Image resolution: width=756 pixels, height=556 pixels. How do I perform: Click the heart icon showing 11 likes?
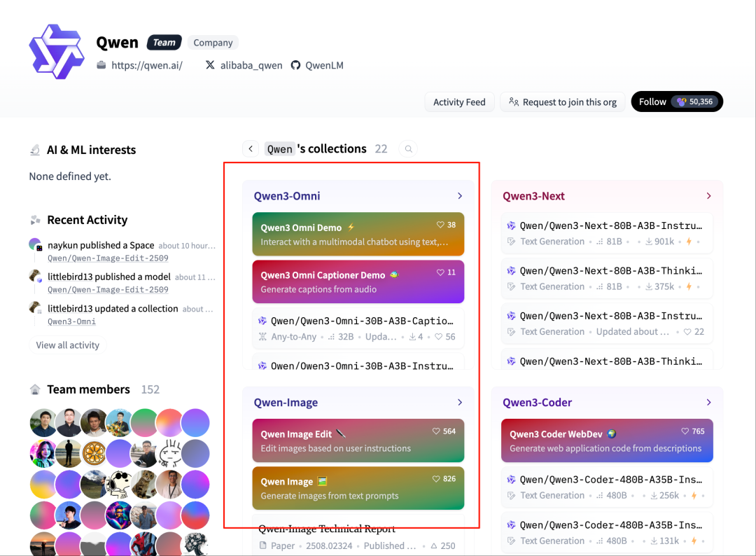[x=440, y=272]
